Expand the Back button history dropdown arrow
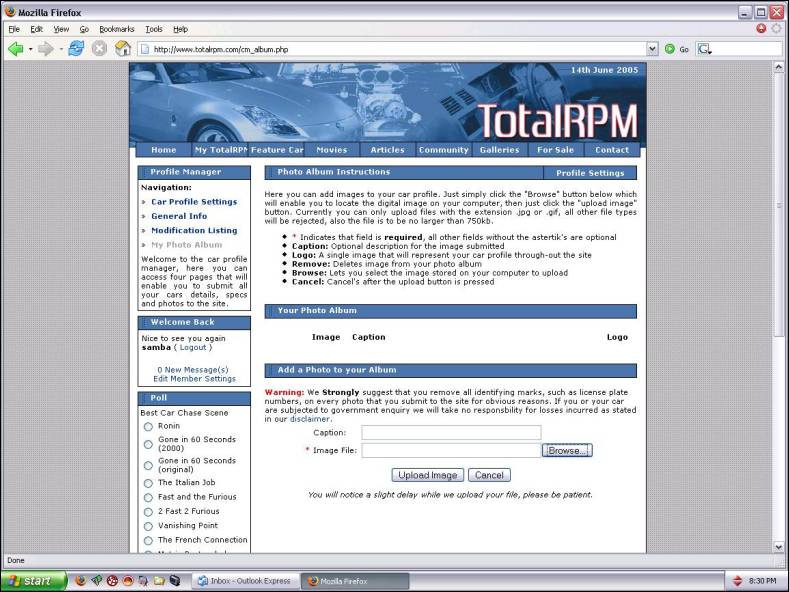 30,48
